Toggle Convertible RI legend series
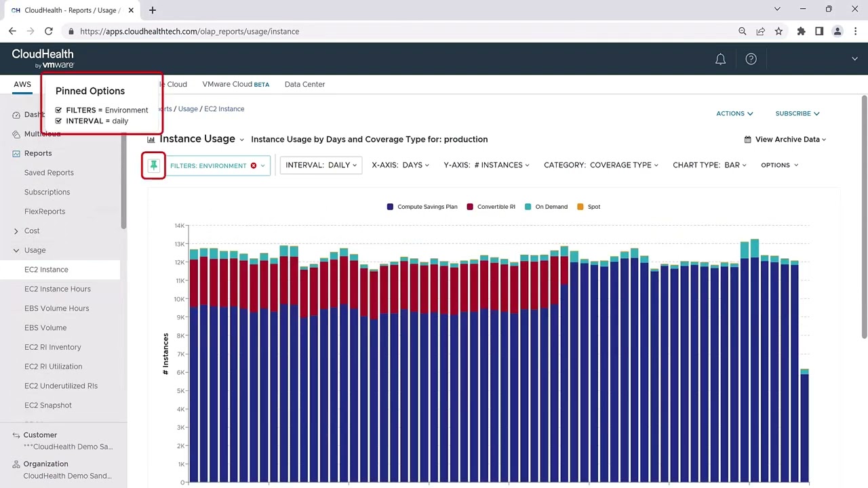The width and height of the screenshot is (868, 488). coord(491,207)
